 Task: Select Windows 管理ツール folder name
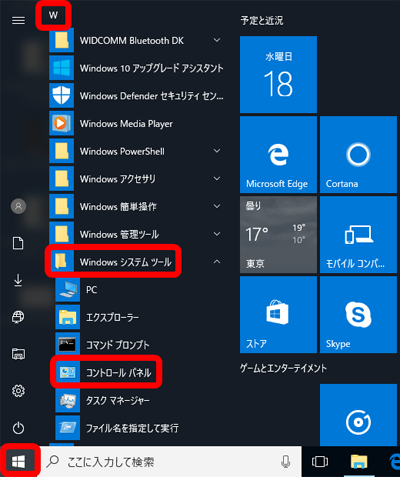119,234
